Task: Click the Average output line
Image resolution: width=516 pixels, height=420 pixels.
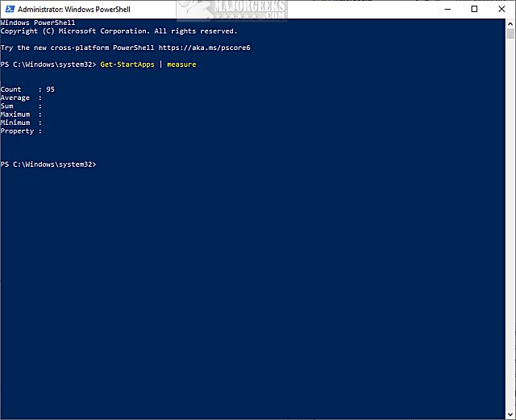Action: (21, 98)
